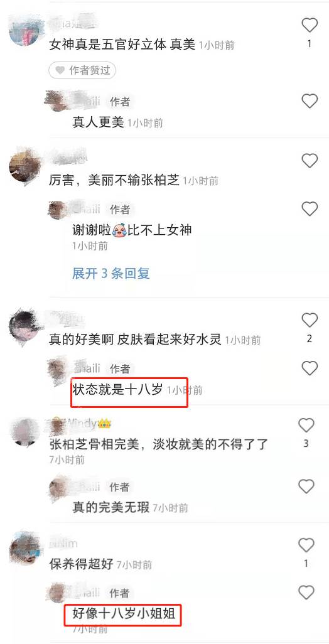Image resolution: width=329 pixels, height=644 pixels.
Task: Open avatar of the "美丽不输张柏芝" commenter
Action: 24,167
